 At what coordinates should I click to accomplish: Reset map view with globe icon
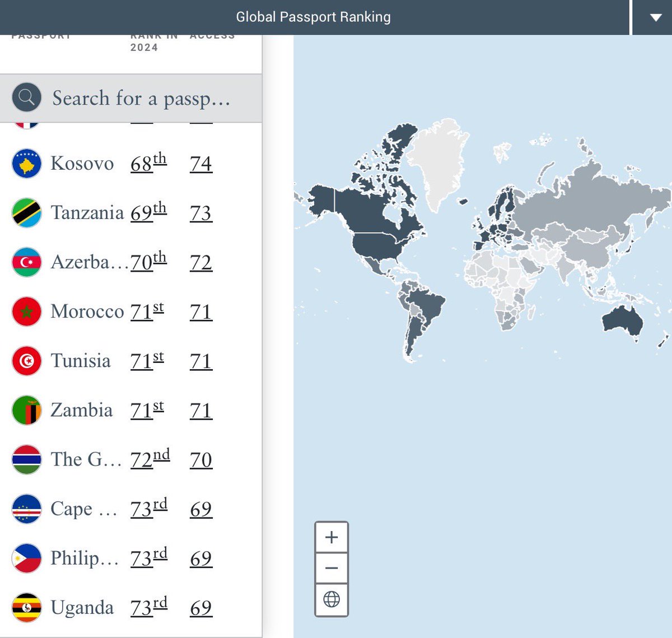[x=332, y=599]
